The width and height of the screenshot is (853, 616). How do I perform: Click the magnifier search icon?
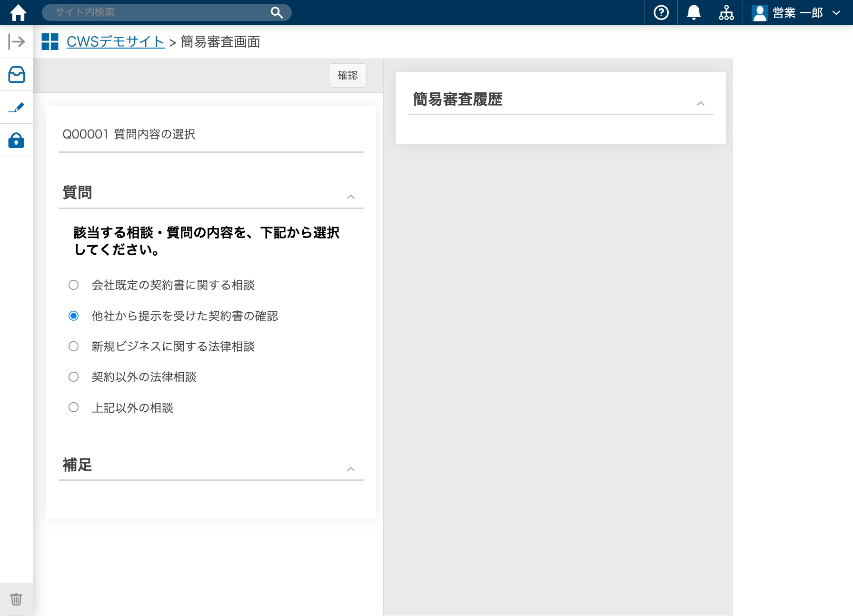[277, 13]
